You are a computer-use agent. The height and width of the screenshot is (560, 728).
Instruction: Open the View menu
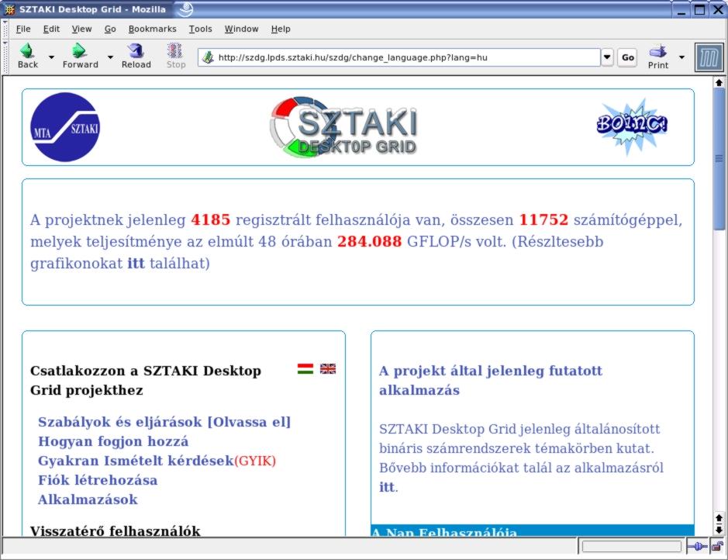(x=81, y=29)
